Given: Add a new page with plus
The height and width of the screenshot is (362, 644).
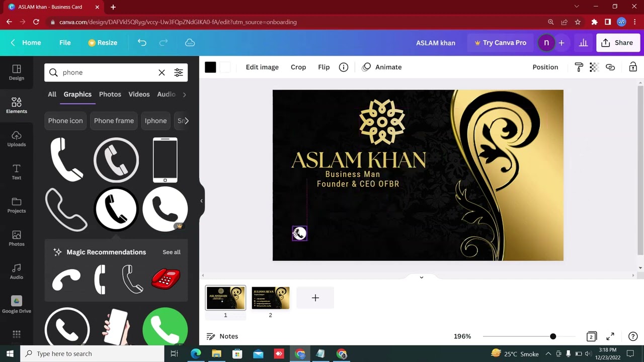Looking at the screenshot, I should point(315,298).
